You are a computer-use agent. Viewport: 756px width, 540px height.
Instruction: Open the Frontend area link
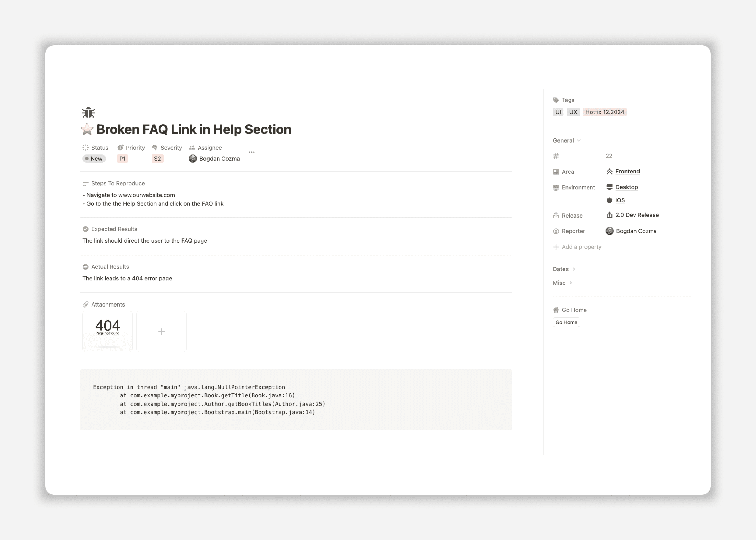tap(627, 171)
